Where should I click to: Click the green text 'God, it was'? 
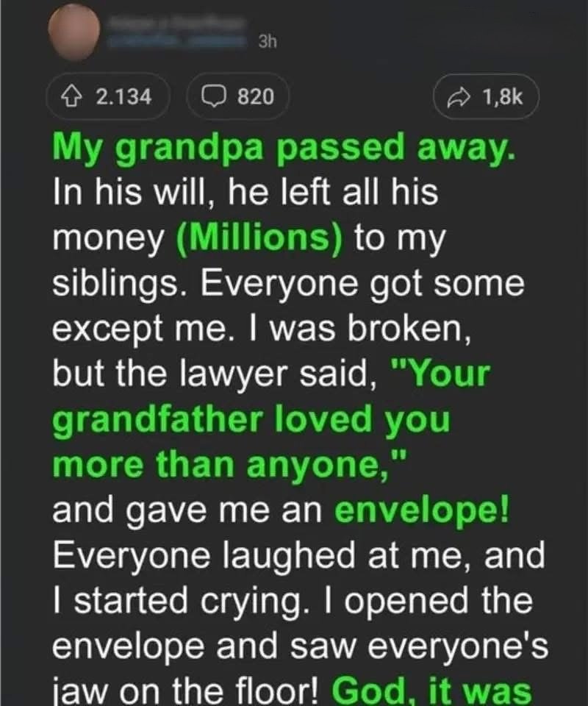[x=432, y=691]
